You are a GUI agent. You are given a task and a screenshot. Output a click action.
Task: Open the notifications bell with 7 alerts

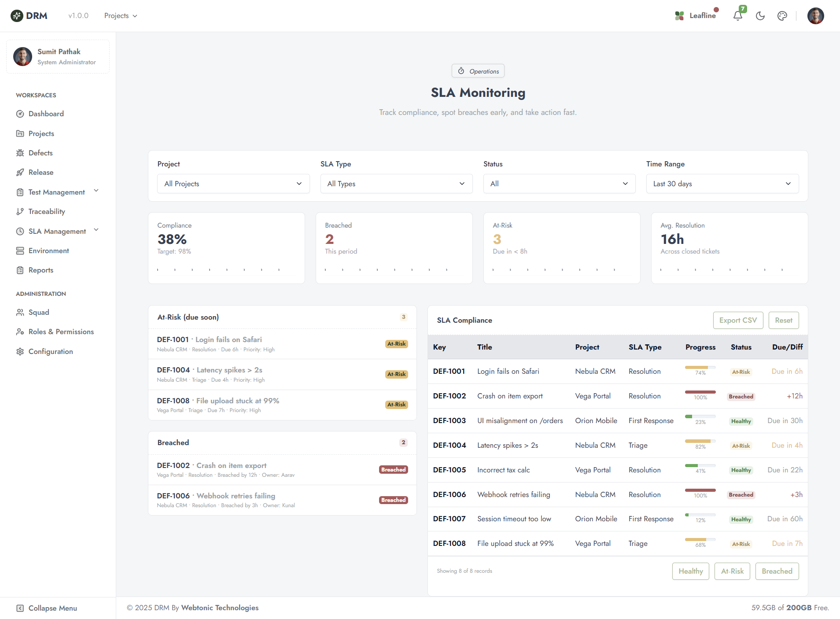[737, 16]
